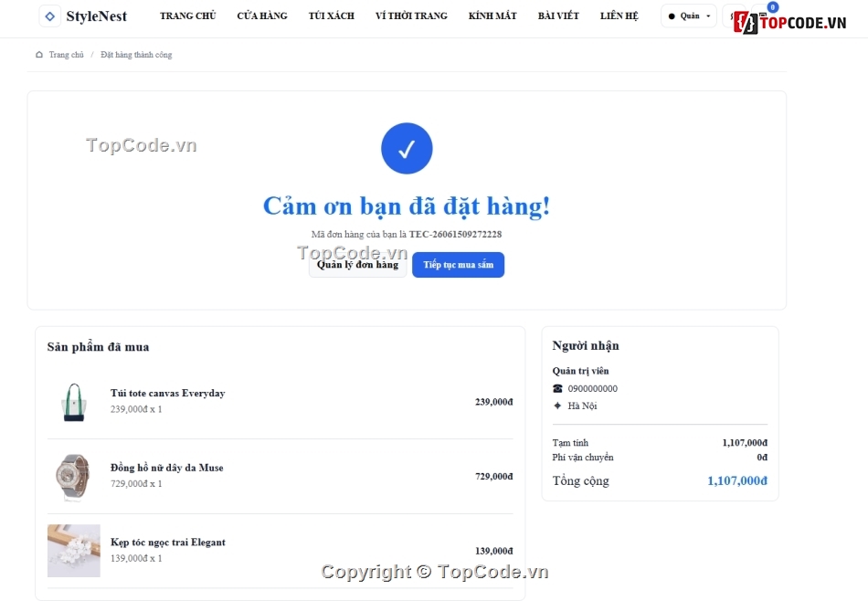Click the home icon in breadcrumb
Image resolution: width=868 pixels, height=601 pixels.
pyautogui.click(x=38, y=54)
